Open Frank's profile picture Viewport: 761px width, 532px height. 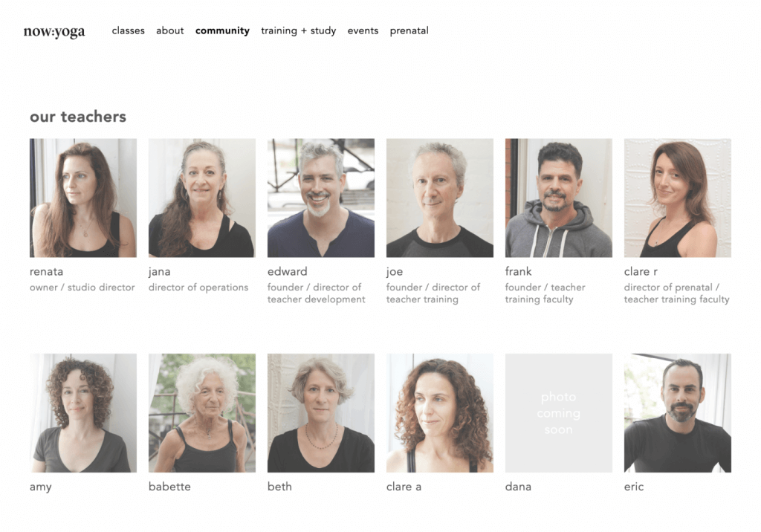[x=559, y=198]
